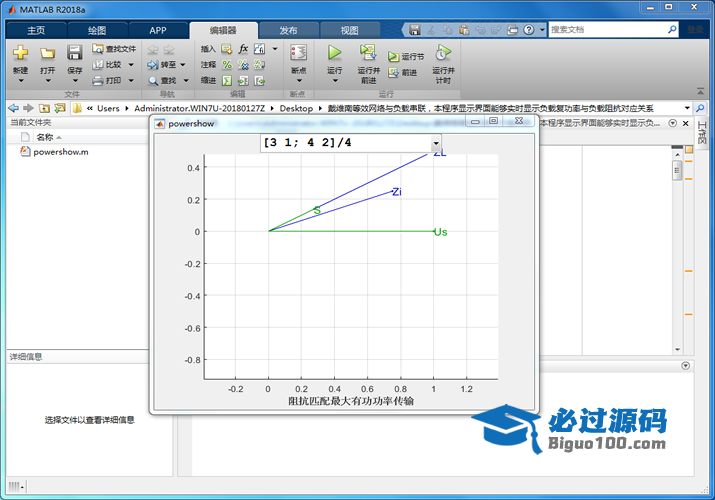The width and height of the screenshot is (715, 500).
Task: Click the 打印 (Print) printer icon
Action: coord(98,81)
